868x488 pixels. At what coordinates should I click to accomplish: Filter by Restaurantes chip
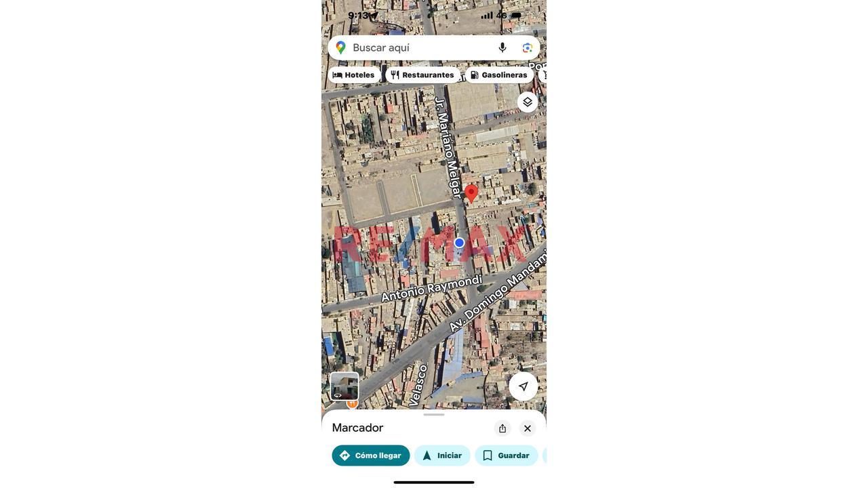click(422, 75)
